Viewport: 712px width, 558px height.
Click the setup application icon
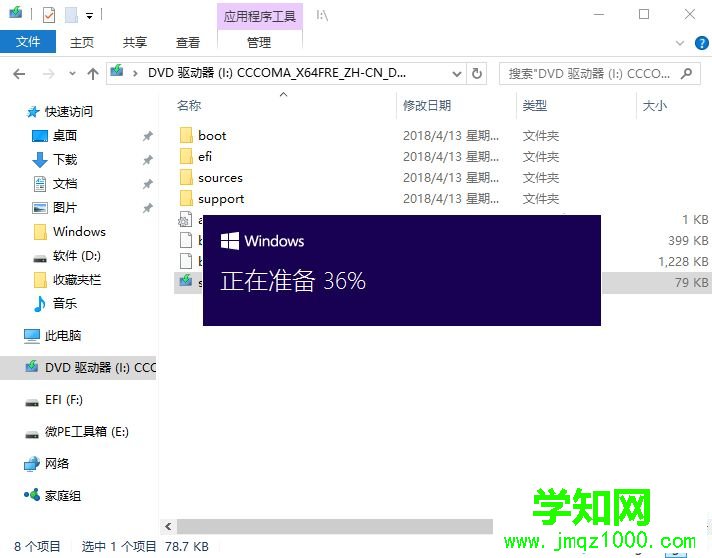[x=186, y=281]
